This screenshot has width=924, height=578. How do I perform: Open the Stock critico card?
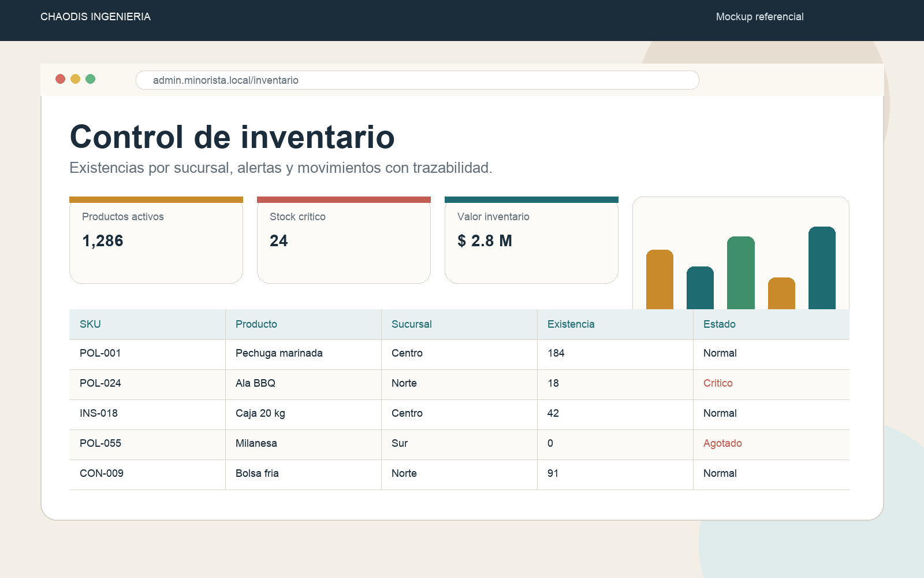[344, 240]
